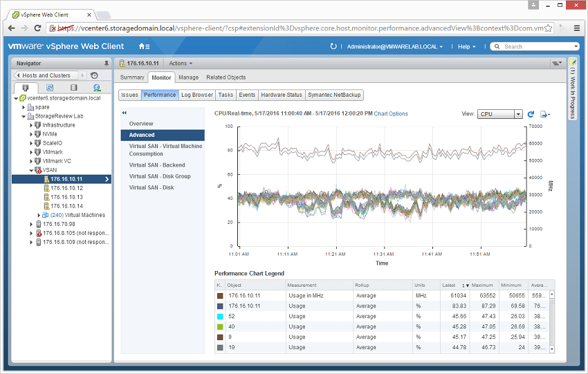The height and width of the screenshot is (374, 588).
Task: Expand the NVMe cluster
Action: click(x=31, y=134)
